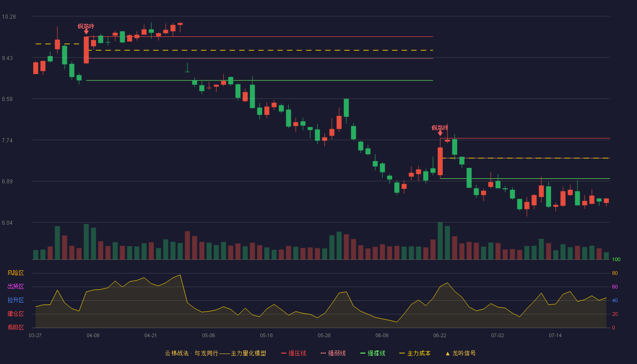Select the 出货区 zone label
The image size is (637, 364).
15,287
